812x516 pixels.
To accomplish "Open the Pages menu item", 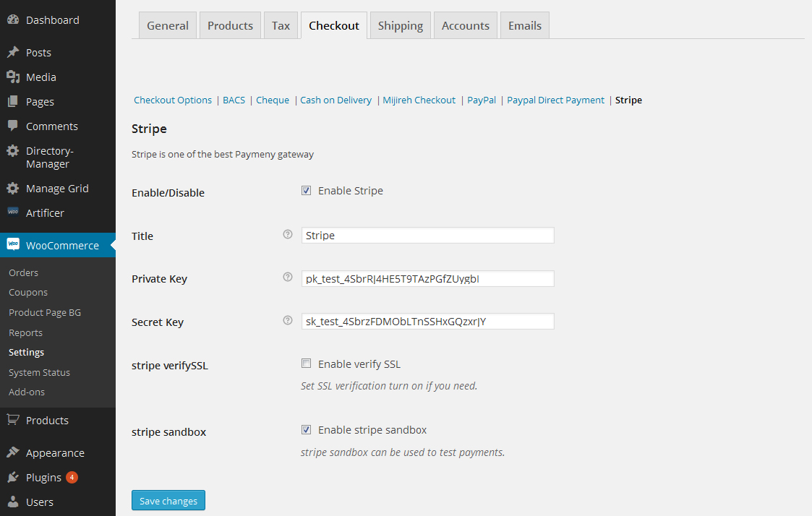I will tap(57, 101).
